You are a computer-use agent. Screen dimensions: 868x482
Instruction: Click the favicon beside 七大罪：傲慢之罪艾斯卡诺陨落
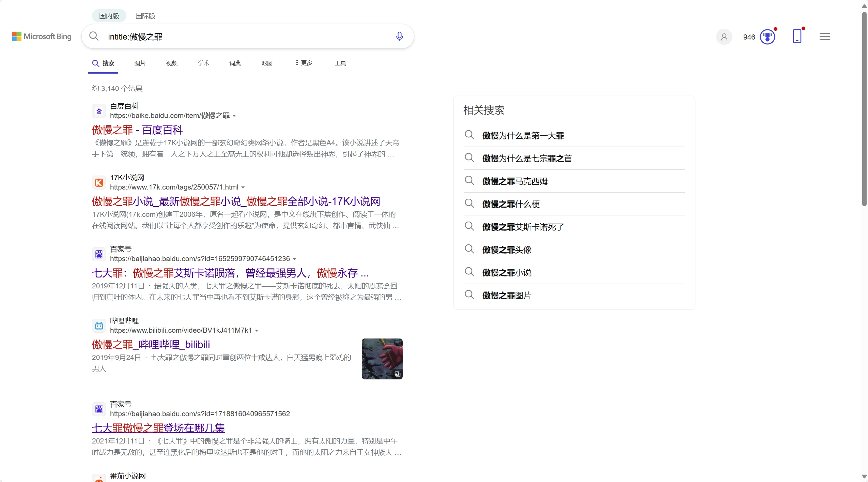click(99, 254)
